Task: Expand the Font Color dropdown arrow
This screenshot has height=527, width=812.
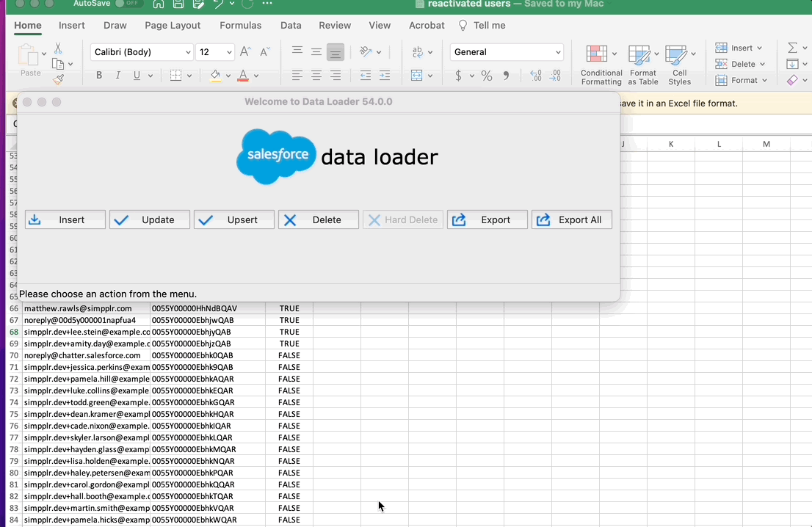Action: (256, 76)
